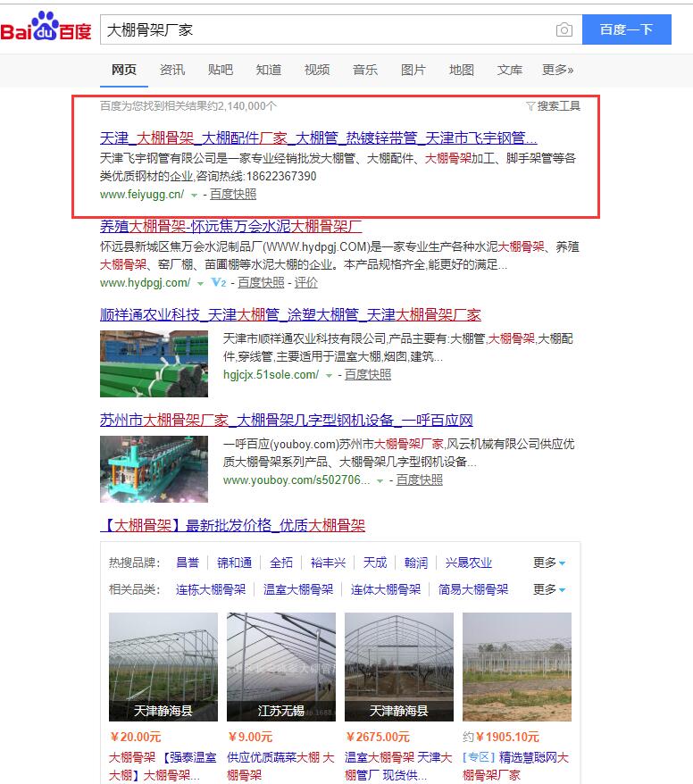Expand dropdown arrow next to www.hydpgj.com

pyautogui.click(x=200, y=283)
